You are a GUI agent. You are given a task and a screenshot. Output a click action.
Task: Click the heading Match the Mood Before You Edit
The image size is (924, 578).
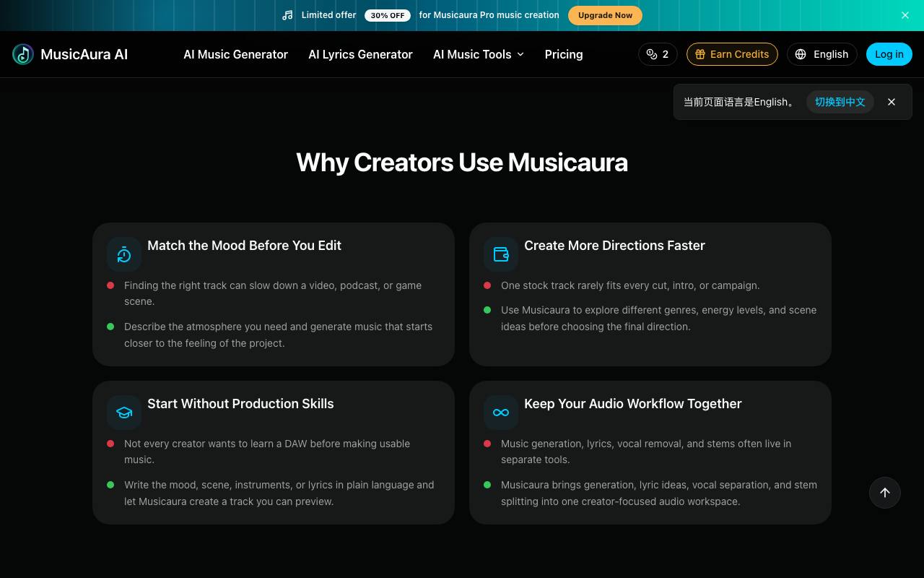244,246
